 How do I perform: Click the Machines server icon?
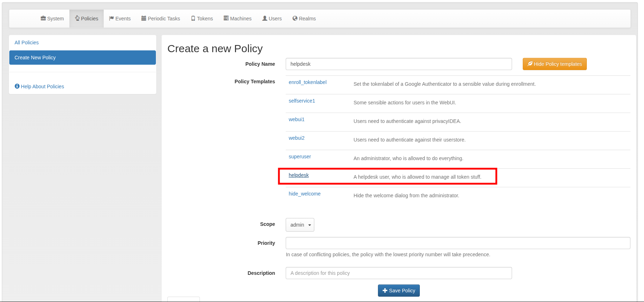(226, 18)
